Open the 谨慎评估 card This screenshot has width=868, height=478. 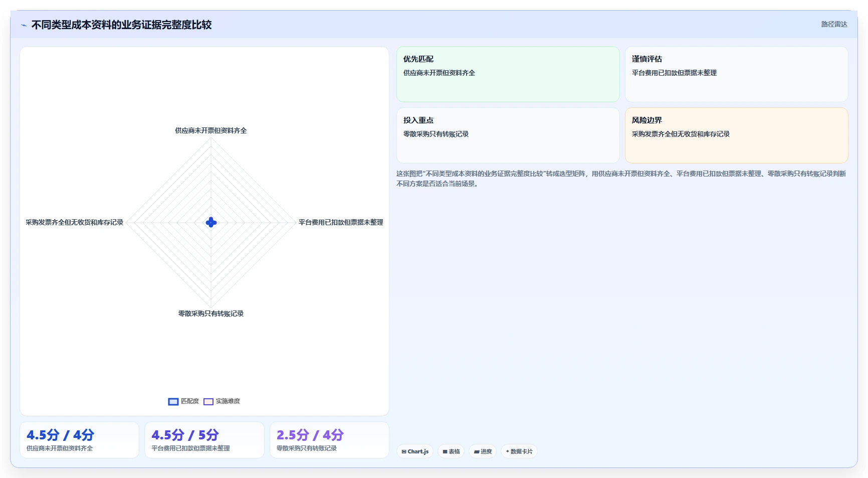click(737, 74)
